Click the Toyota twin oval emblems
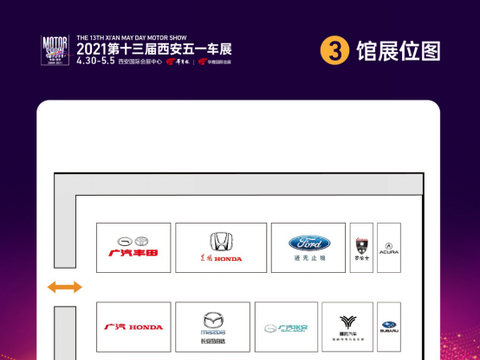Viewport: 480px width, 360px height. click(x=133, y=241)
